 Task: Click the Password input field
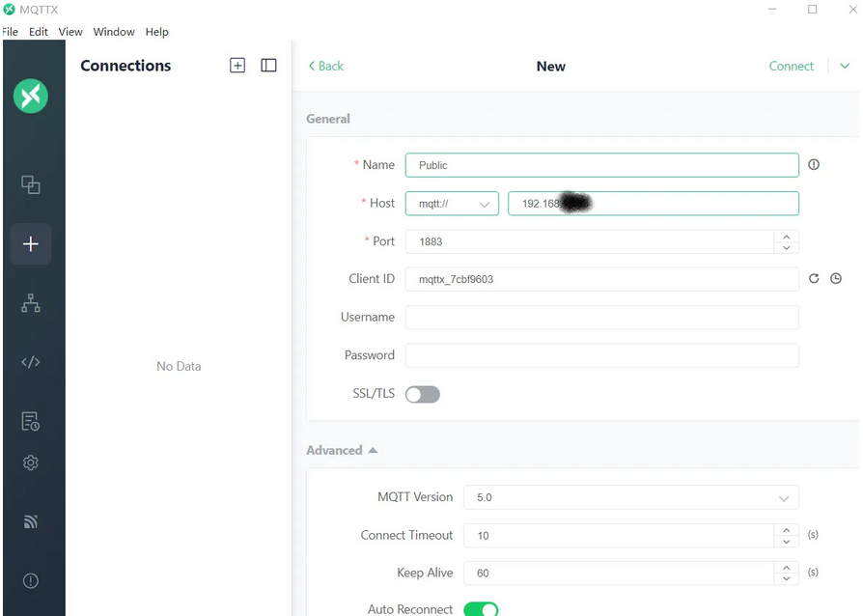tap(602, 355)
